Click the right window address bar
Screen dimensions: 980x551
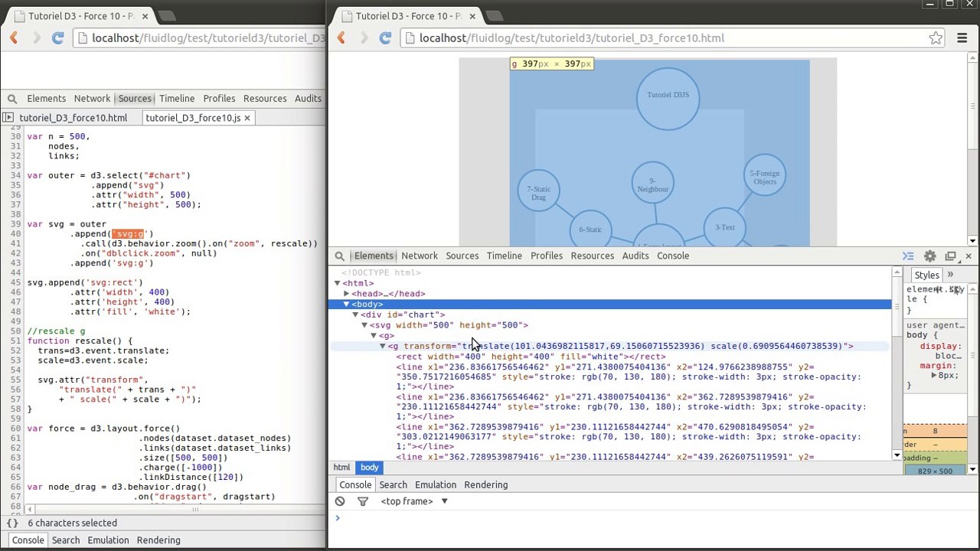coord(663,37)
